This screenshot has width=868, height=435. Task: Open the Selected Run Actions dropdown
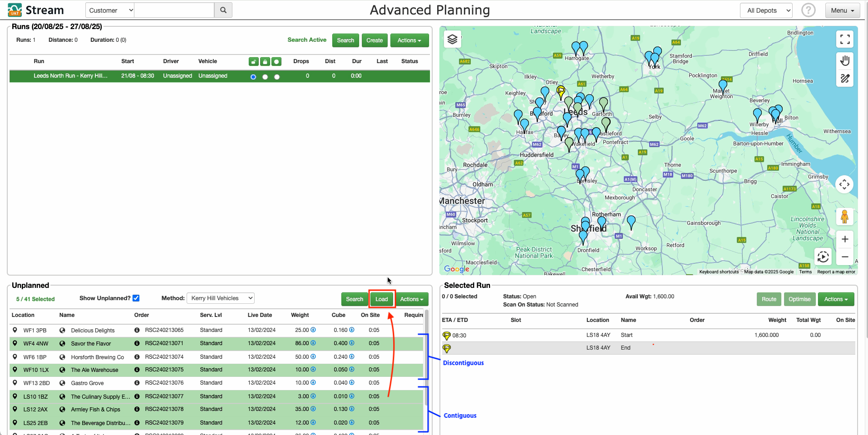coord(836,299)
